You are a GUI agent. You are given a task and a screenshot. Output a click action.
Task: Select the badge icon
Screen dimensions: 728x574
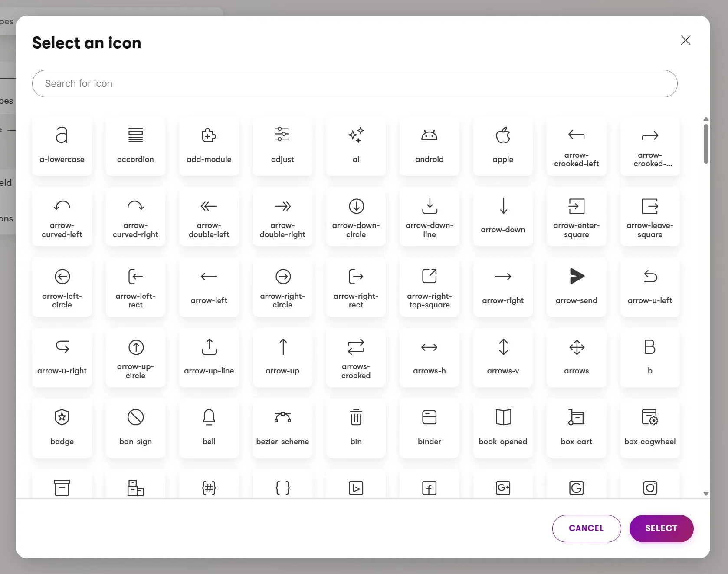[62, 428]
